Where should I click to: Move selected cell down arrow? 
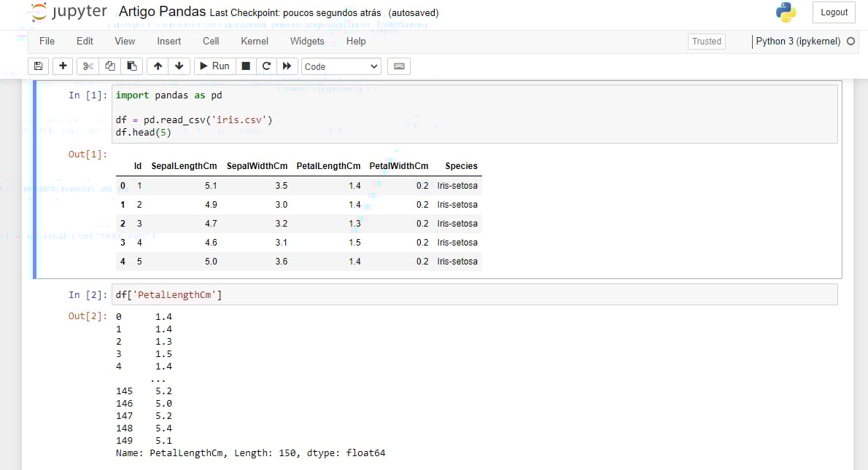click(179, 66)
